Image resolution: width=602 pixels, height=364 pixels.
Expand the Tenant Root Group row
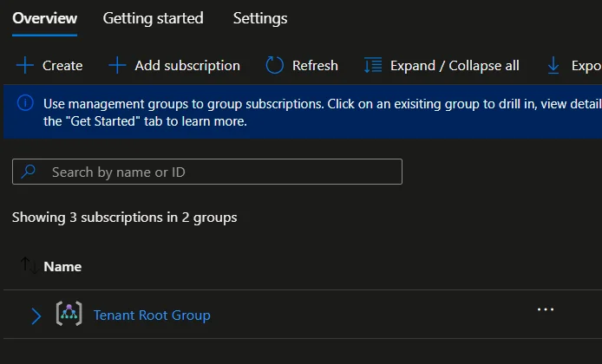36,316
